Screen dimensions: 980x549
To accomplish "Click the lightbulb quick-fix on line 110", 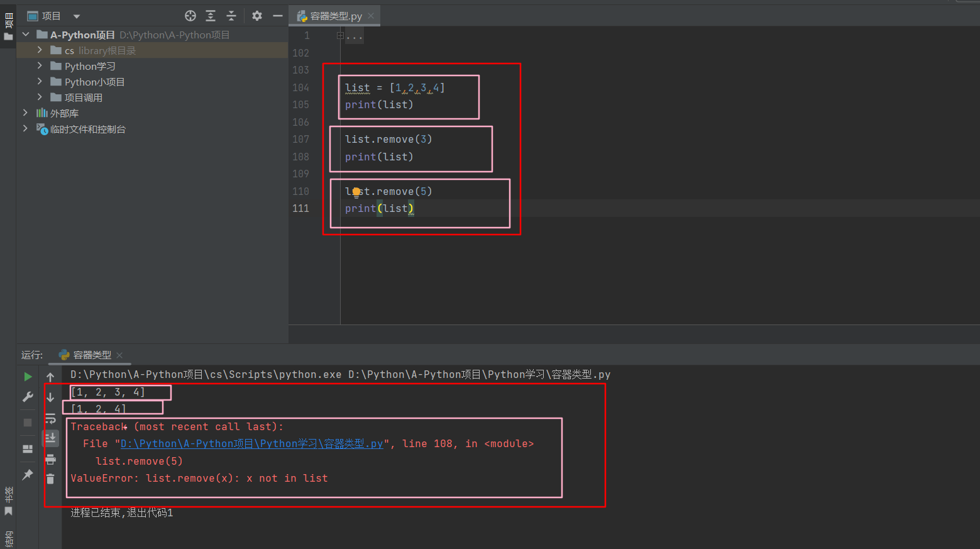I will tap(356, 192).
